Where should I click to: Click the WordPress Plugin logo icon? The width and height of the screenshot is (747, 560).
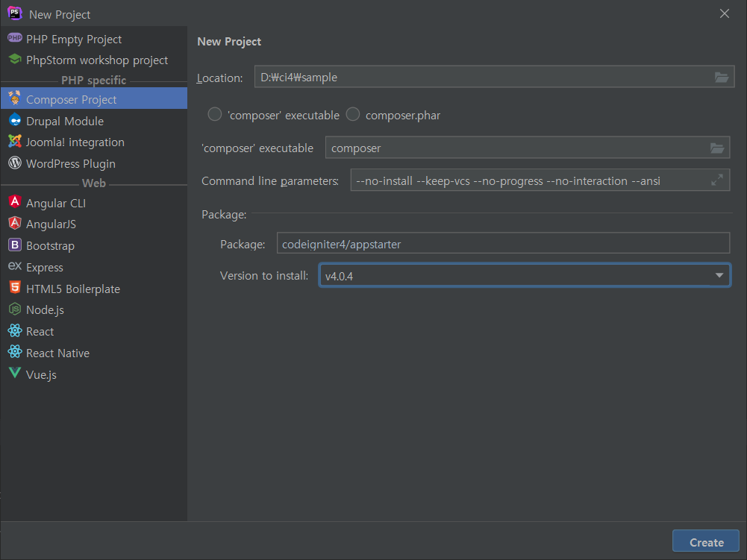pyautogui.click(x=15, y=163)
